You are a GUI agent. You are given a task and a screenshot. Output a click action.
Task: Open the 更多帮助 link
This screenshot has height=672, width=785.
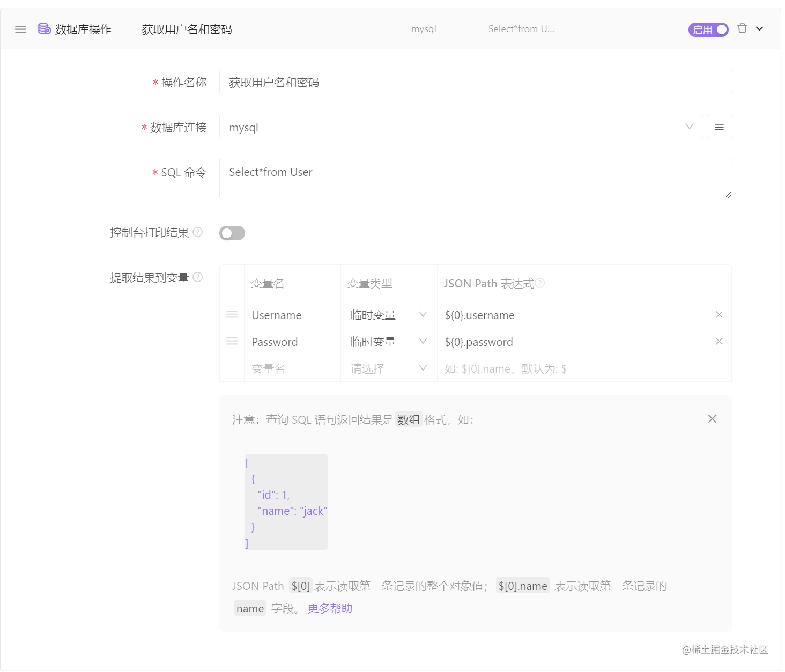(x=330, y=608)
